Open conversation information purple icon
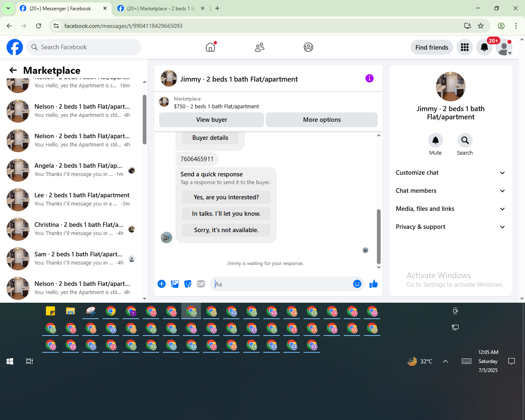Screen dimensions: 525x420 (370, 78)
